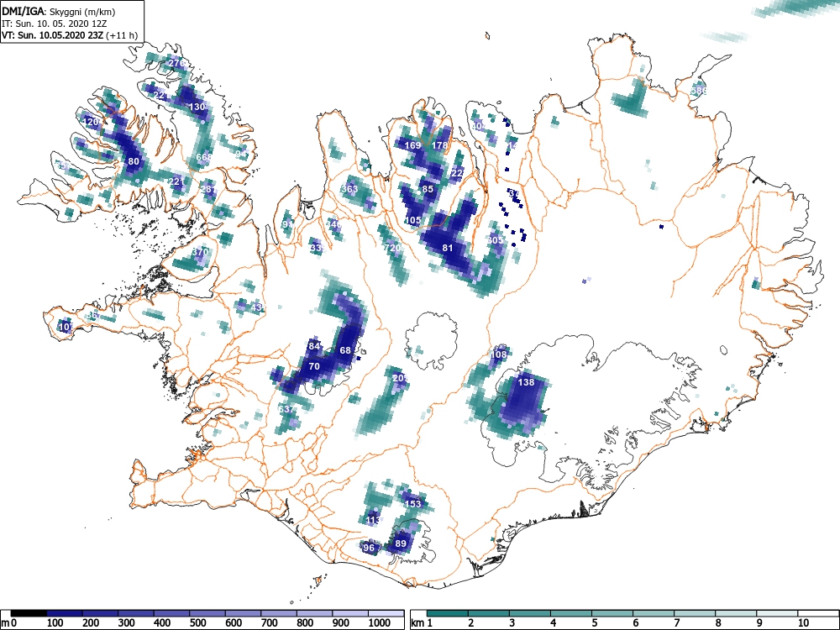This screenshot has width=840, height=630.
Task: Click the visibility value 85 on the map
Action: pos(428,188)
